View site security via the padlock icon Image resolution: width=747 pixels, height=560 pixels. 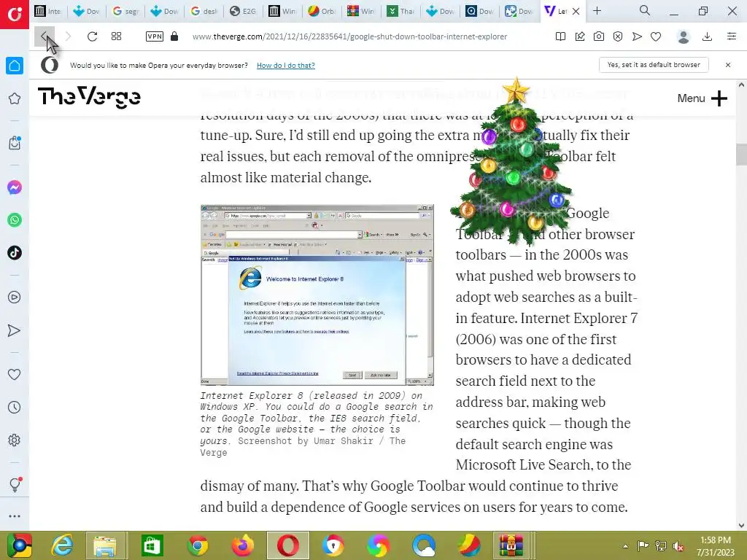click(x=174, y=36)
